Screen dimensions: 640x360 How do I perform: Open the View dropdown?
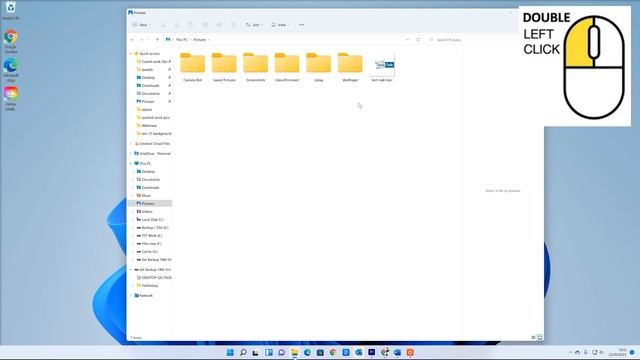click(x=280, y=25)
